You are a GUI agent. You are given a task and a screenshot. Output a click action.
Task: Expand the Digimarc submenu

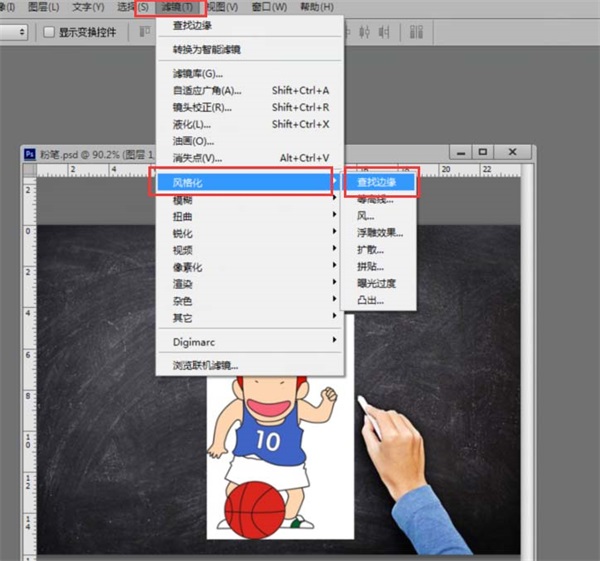[x=250, y=342]
